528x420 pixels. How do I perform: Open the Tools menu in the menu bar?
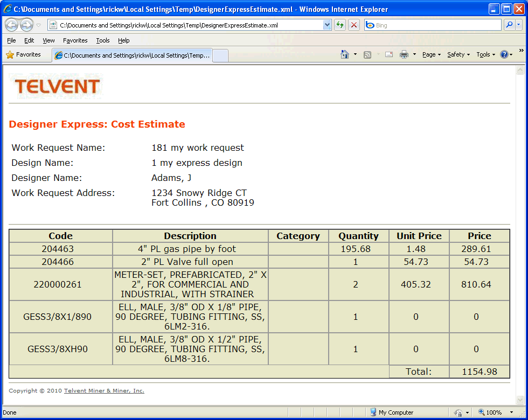pos(103,40)
